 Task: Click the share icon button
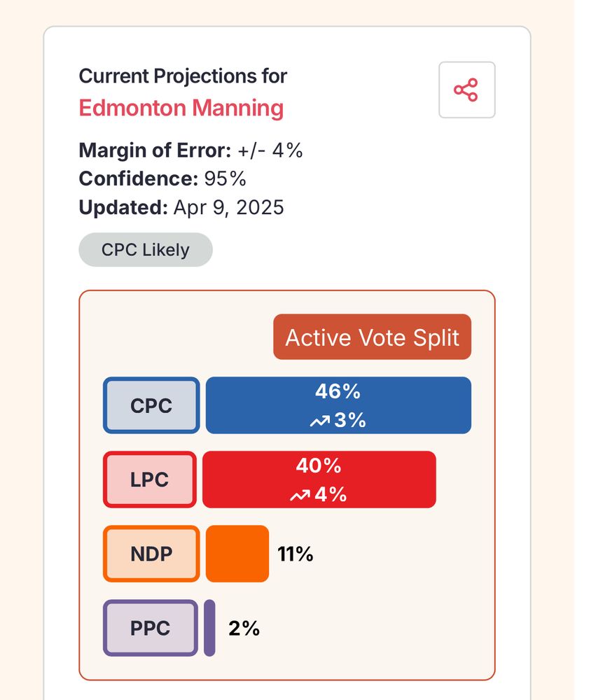tap(466, 90)
